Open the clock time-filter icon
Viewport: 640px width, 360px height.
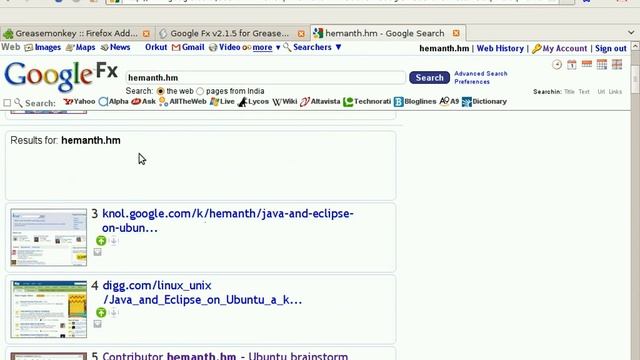(557, 64)
